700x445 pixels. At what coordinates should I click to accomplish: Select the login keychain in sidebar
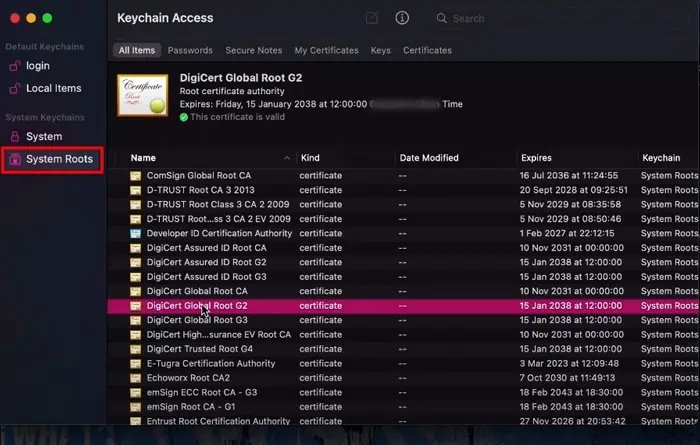[x=38, y=66]
